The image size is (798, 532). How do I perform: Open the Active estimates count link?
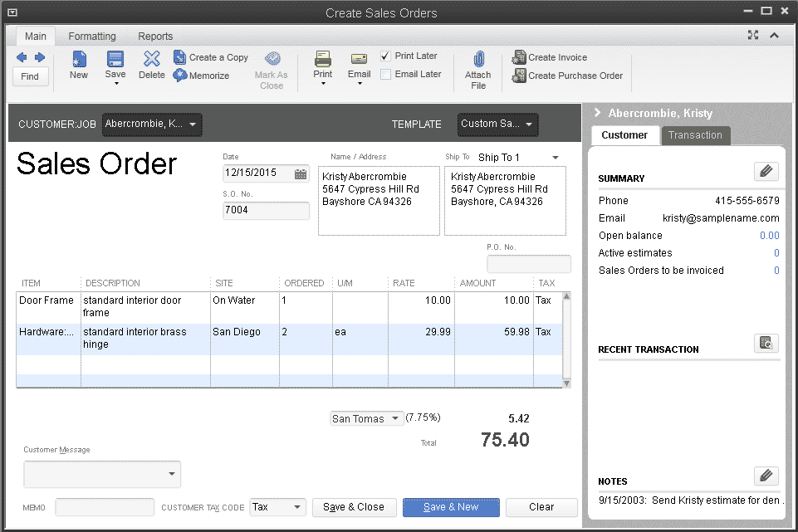776,253
